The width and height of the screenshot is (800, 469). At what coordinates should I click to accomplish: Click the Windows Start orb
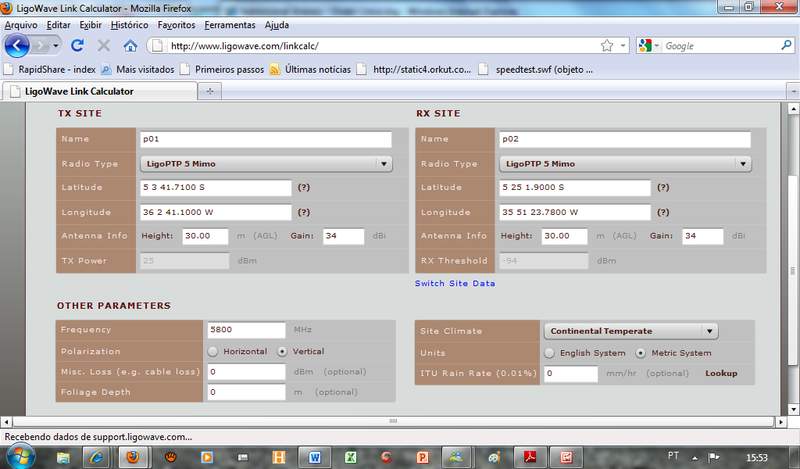(x=20, y=456)
